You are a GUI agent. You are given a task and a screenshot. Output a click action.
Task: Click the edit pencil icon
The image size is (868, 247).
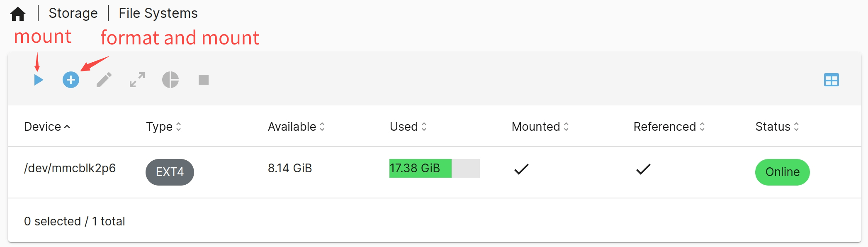(x=104, y=80)
